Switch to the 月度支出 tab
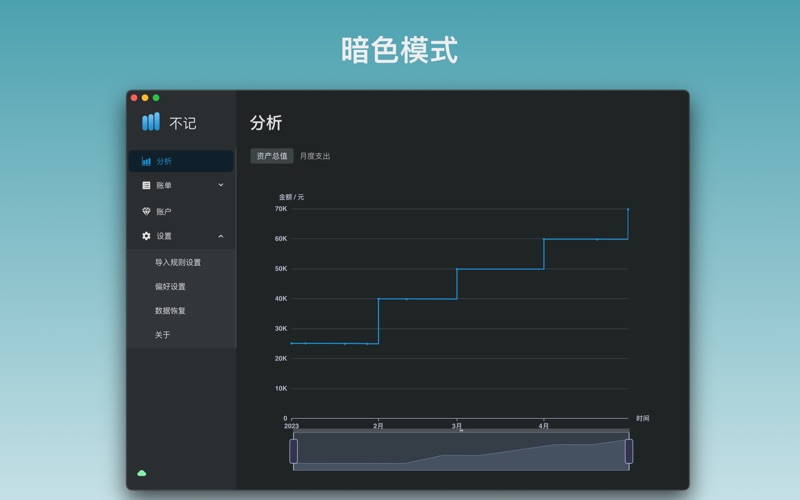This screenshot has height=500, width=800. point(315,156)
